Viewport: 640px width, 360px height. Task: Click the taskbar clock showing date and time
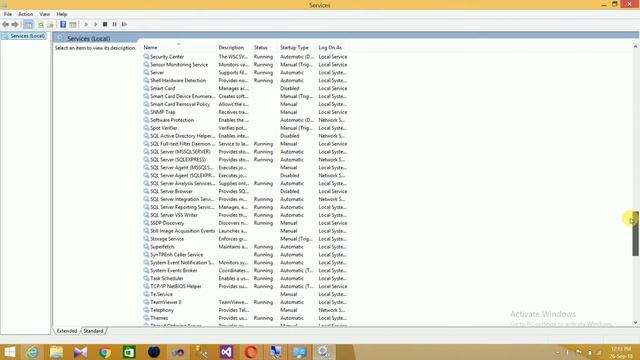pos(621,352)
